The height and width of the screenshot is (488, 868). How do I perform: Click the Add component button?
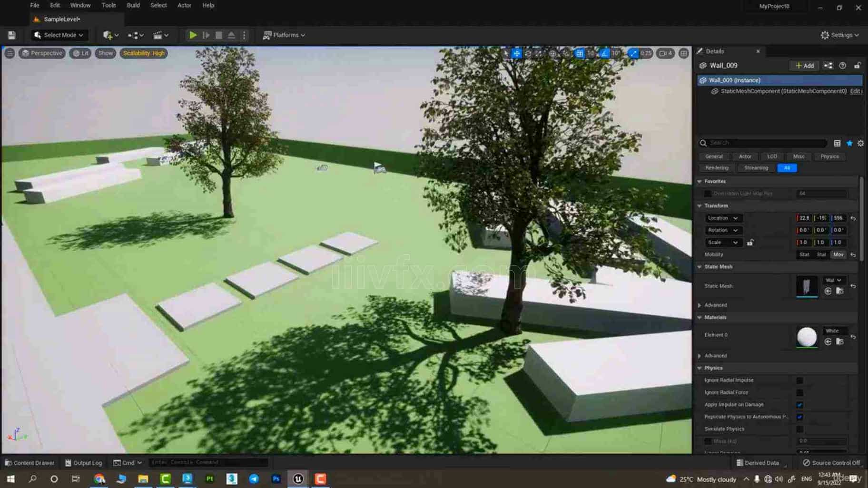tap(805, 66)
